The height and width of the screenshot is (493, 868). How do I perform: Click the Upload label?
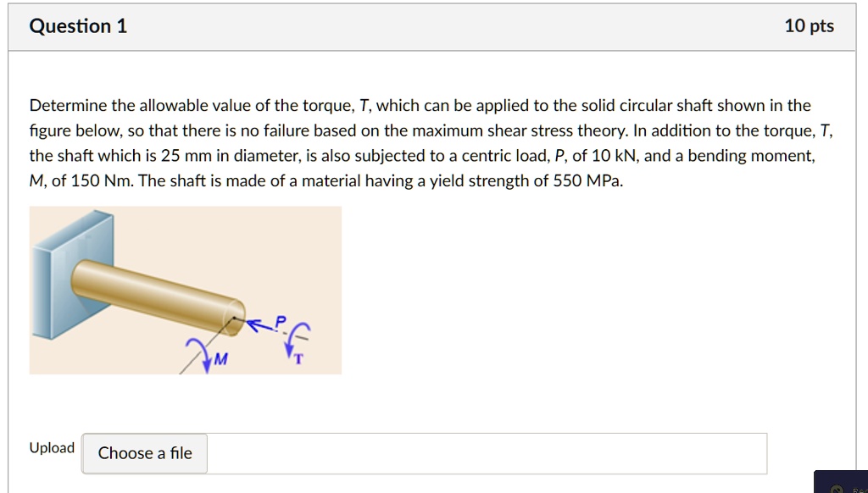[51, 447]
